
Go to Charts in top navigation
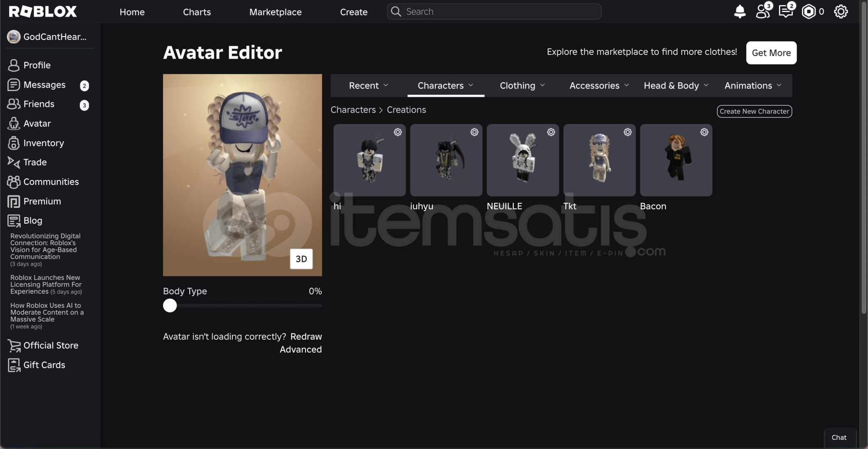click(197, 12)
